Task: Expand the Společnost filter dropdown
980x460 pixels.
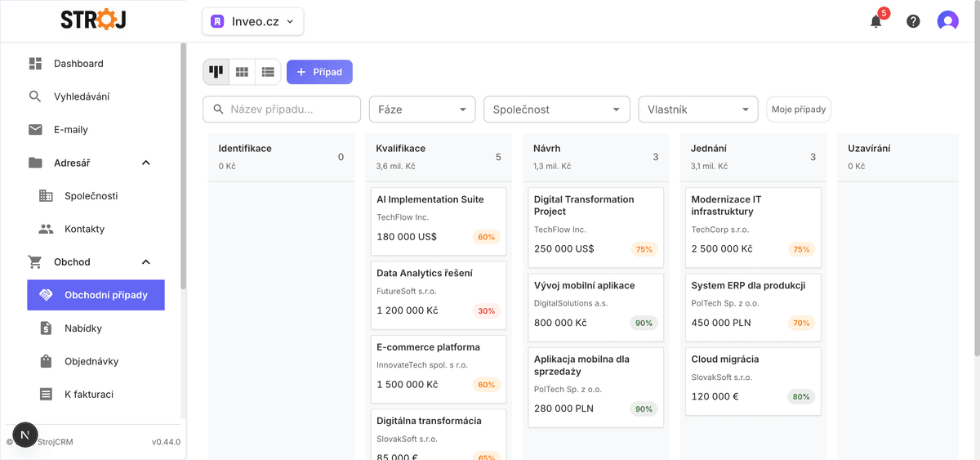Action: [x=556, y=109]
